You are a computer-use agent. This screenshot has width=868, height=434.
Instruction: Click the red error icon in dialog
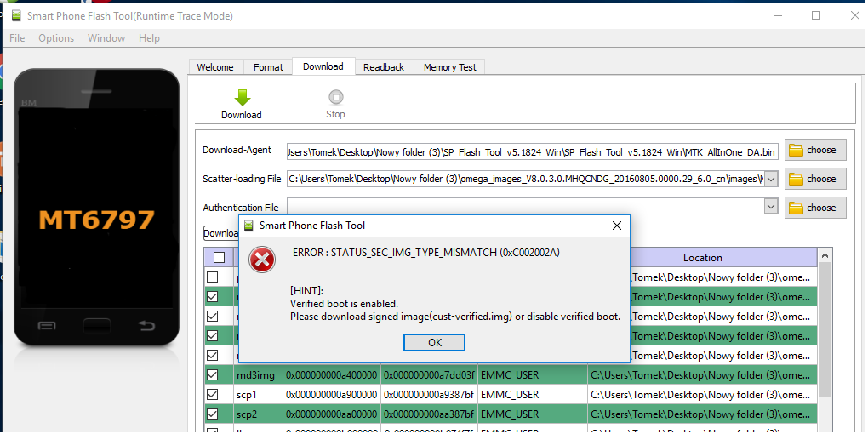tap(262, 260)
